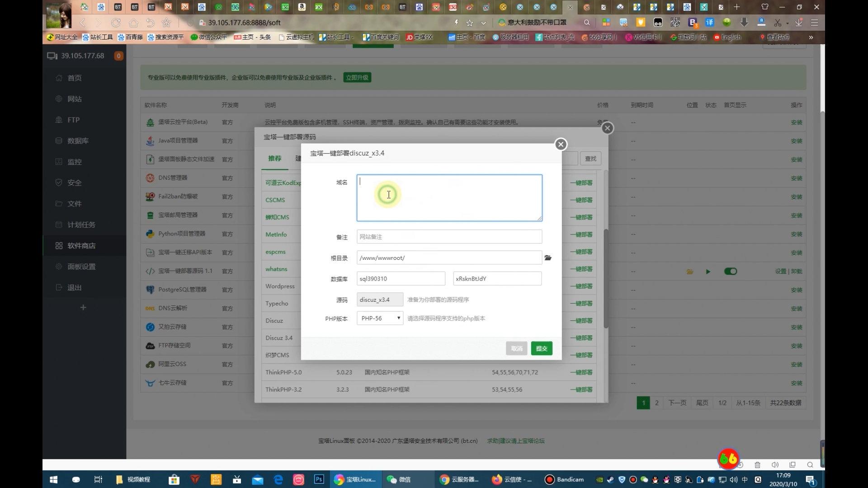The width and height of the screenshot is (868, 488).
Task: Click the domain name text area
Action: 449,198
